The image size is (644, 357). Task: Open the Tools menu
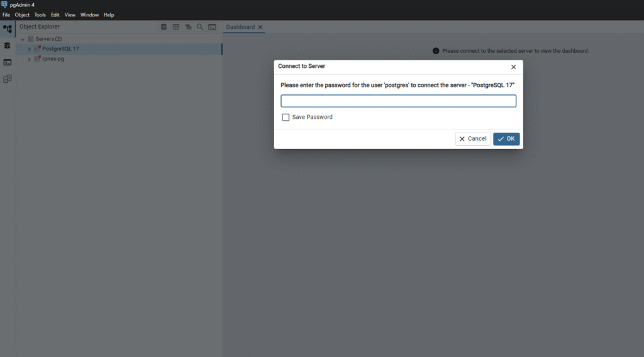[40, 14]
